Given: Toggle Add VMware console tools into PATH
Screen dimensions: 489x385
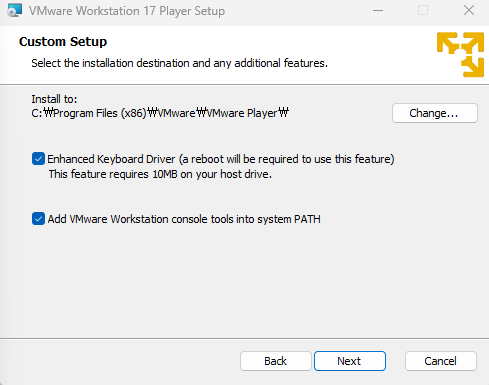Looking at the screenshot, I should click(38, 219).
